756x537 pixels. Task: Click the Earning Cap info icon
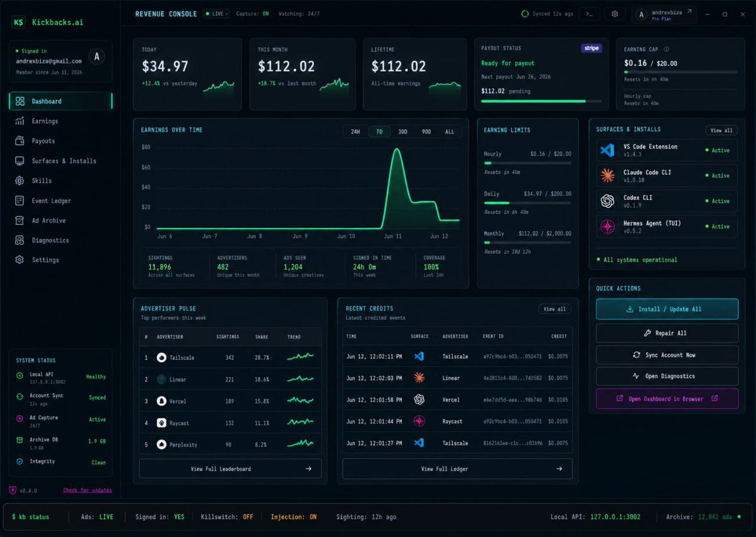pos(667,49)
